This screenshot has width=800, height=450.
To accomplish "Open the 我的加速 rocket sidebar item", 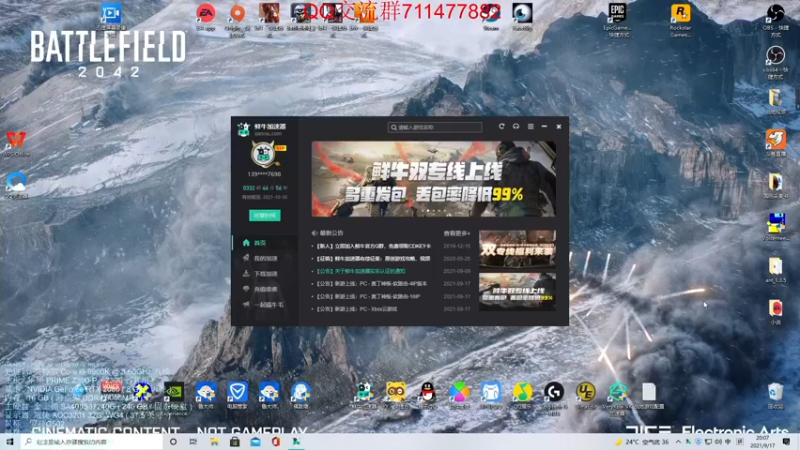I will tap(264, 258).
